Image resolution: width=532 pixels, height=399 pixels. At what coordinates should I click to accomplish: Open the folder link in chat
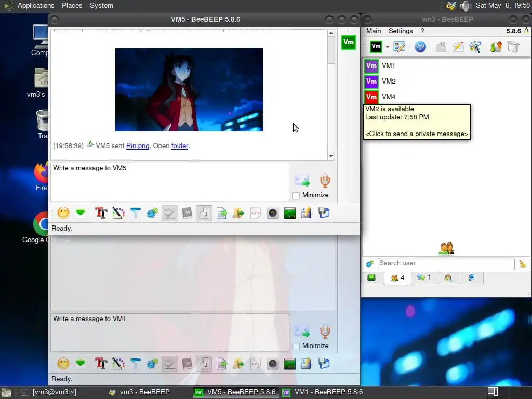pyautogui.click(x=180, y=145)
